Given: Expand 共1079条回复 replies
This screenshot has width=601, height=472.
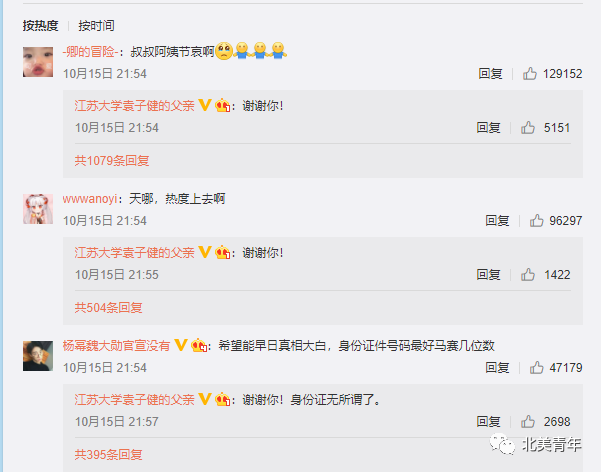Looking at the screenshot, I should [112, 161].
